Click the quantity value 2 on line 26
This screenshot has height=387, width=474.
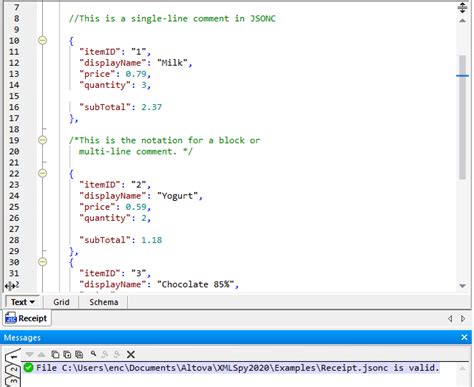coord(144,218)
